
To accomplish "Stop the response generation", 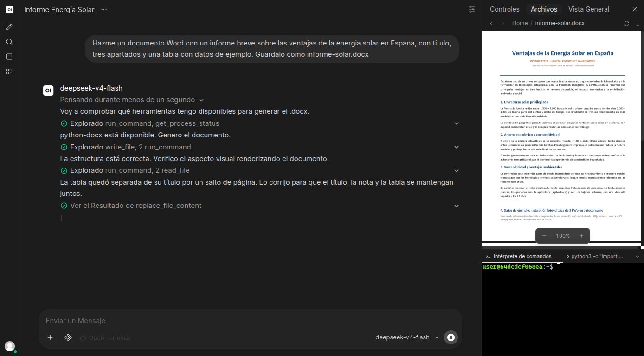I will tap(451, 337).
